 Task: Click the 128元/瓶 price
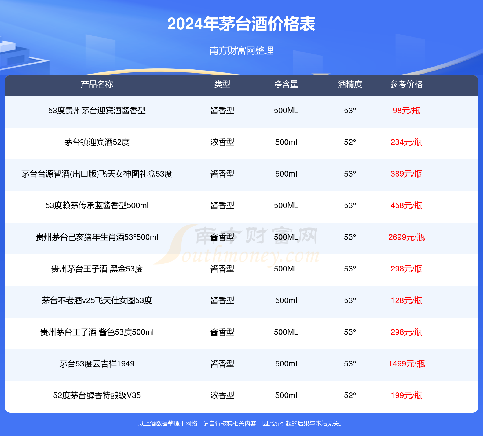(407, 300)
